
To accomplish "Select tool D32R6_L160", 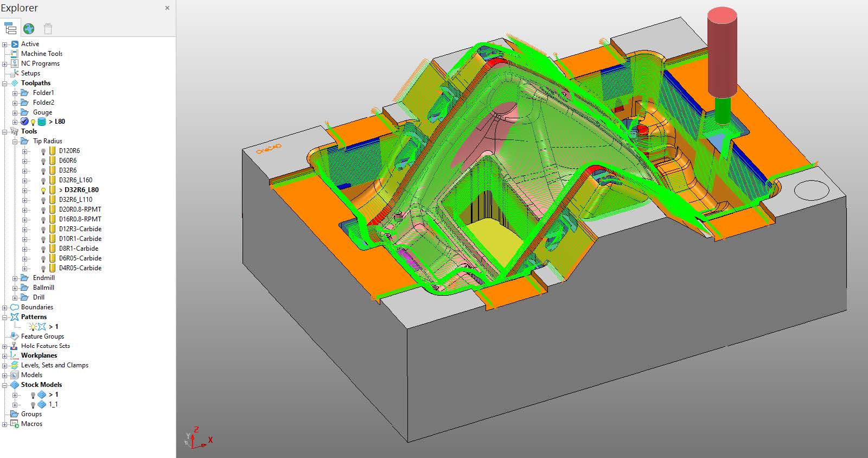I will (75, 180).
